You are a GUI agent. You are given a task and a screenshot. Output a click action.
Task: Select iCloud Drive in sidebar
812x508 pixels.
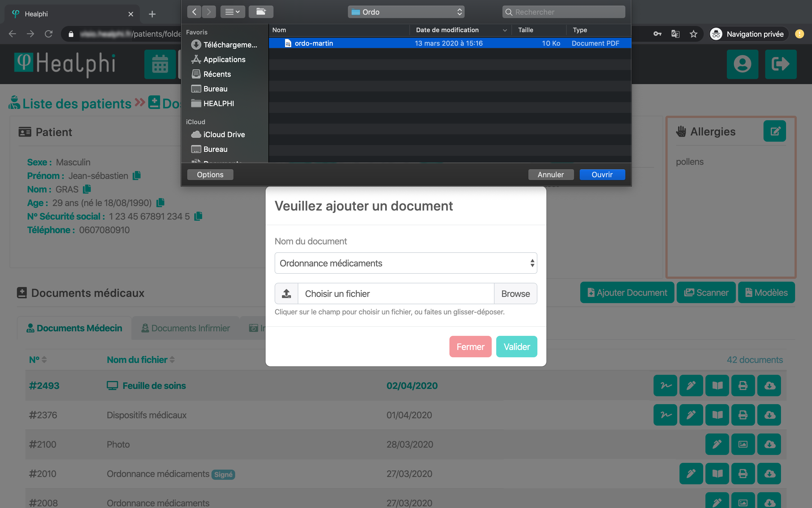click(218, 134)
